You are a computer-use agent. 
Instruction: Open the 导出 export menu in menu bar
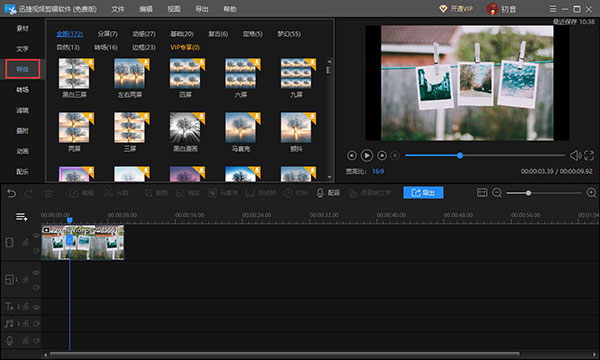[x=202, y=9]
